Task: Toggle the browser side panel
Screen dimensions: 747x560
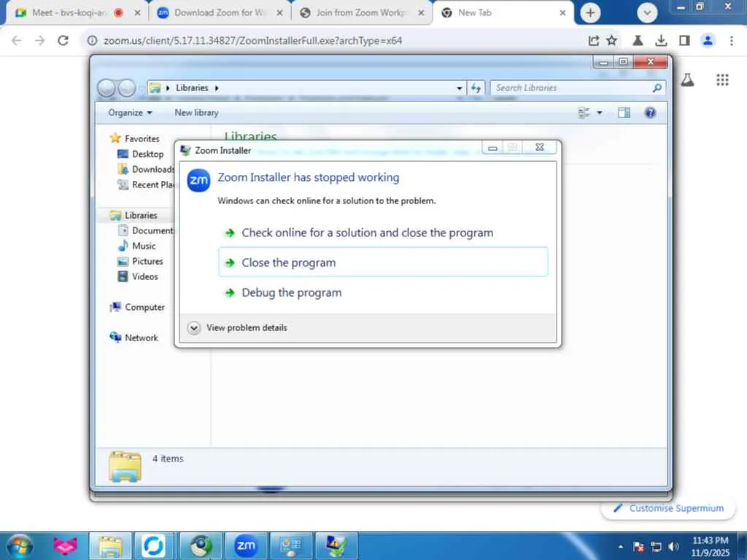Action: (684, 41)
